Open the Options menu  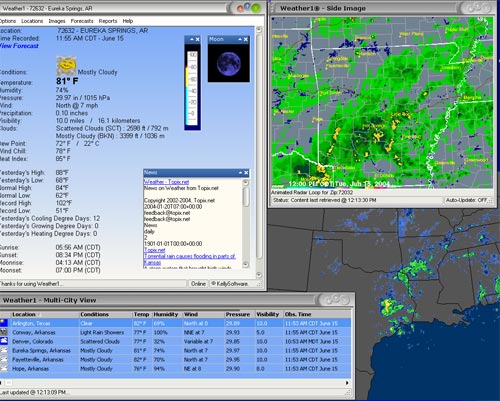coord(7,21)
